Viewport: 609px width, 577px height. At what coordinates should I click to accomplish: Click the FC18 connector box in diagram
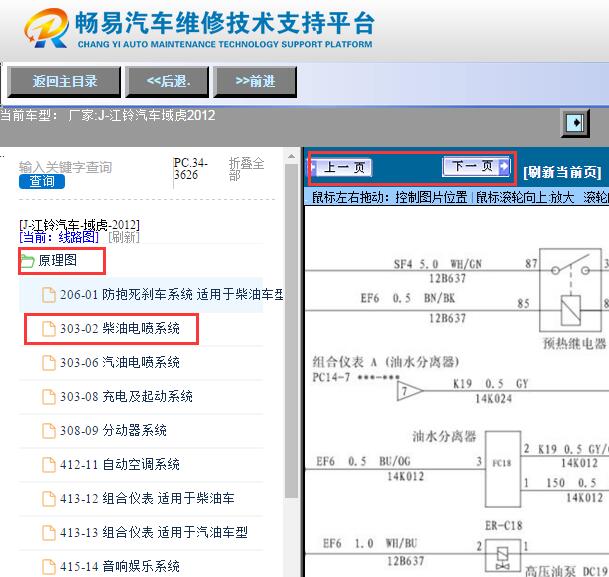pyautogui.click(x=503, y=469)
